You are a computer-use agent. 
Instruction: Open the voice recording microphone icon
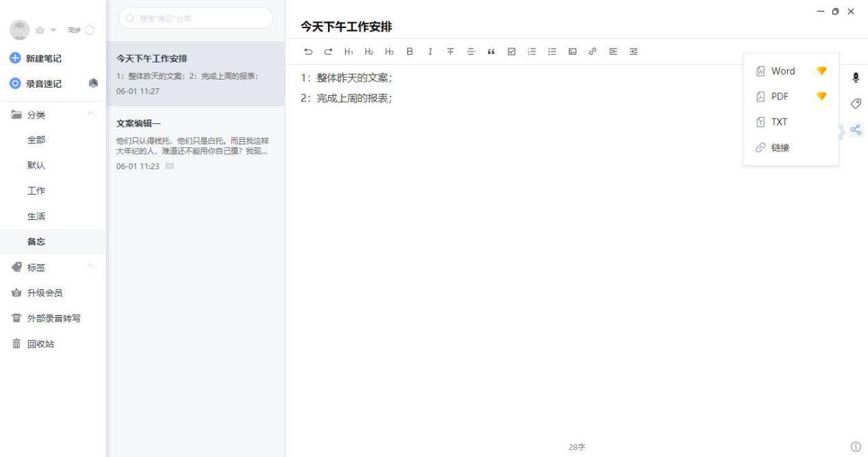(x=856, y=77)
